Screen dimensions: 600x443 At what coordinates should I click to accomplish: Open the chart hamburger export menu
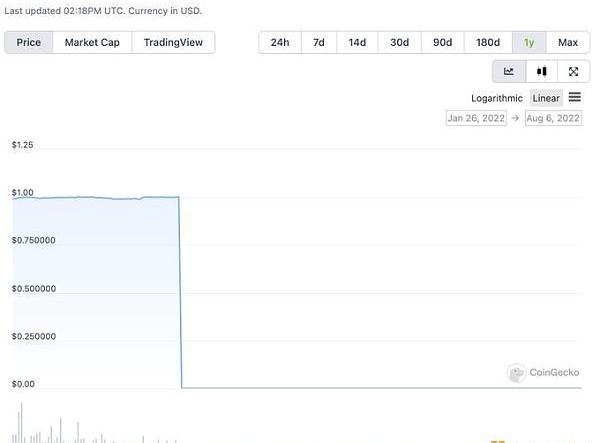[x=575, y=97]
